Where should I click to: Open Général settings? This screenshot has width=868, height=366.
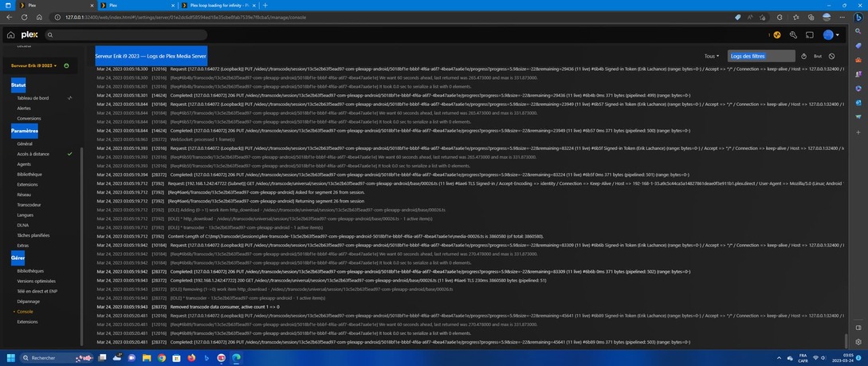click(25, 144)
